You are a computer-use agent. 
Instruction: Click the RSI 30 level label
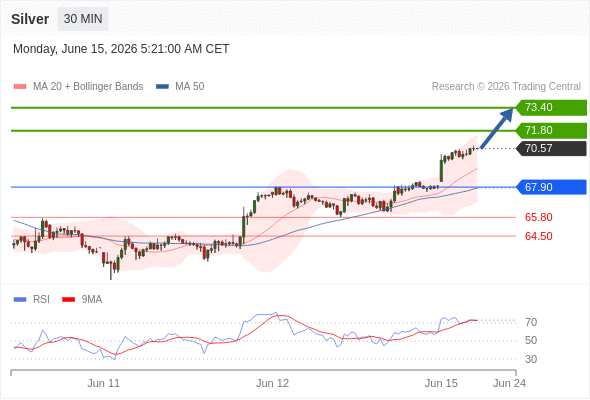coord(531,359)
